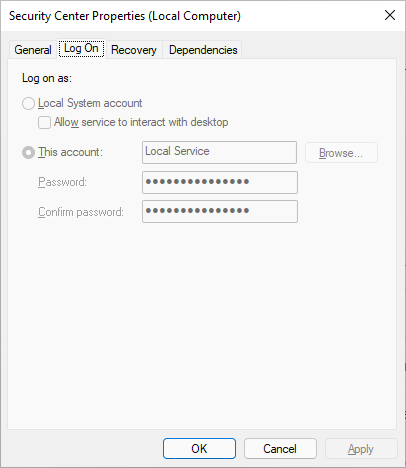The image size is (406, 468).
Task: Click the Apply button
Action: [x=361, y=449]
